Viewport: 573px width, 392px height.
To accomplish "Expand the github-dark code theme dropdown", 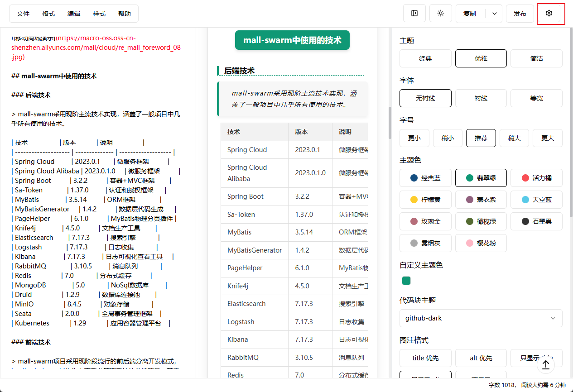I will pyautogui.click(x=481, y=318).
